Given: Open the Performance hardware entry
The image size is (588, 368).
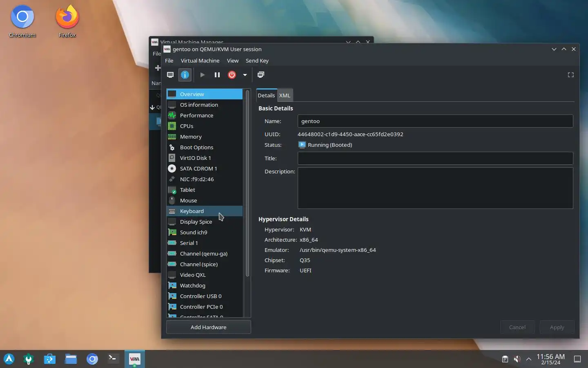Looking at the screenshot, I should pos(205,115).
